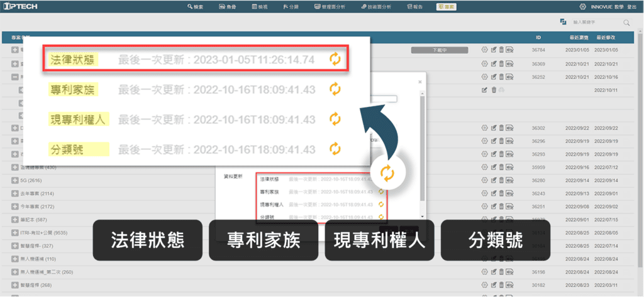Type in the keyword search field

(x=596, y=22)
